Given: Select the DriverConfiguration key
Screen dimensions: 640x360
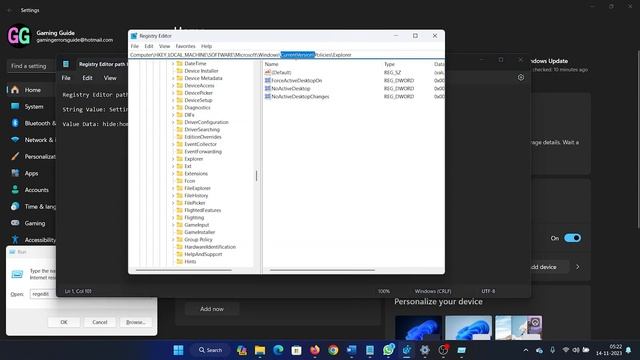Looking at the screenshot, I should [x=206, y=122].
